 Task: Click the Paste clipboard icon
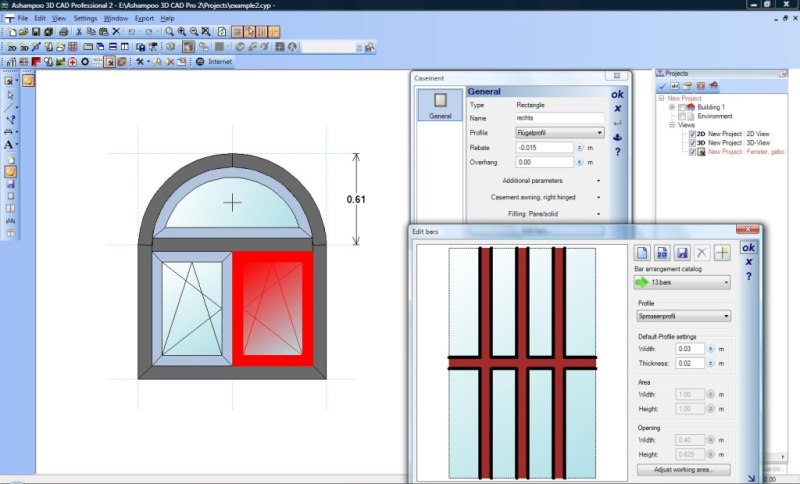coord(104,32)
